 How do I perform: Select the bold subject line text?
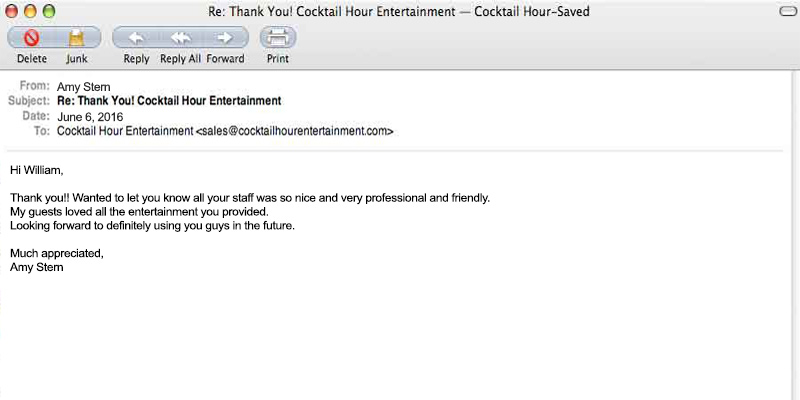pyautogui.click(x=169, y=101)
